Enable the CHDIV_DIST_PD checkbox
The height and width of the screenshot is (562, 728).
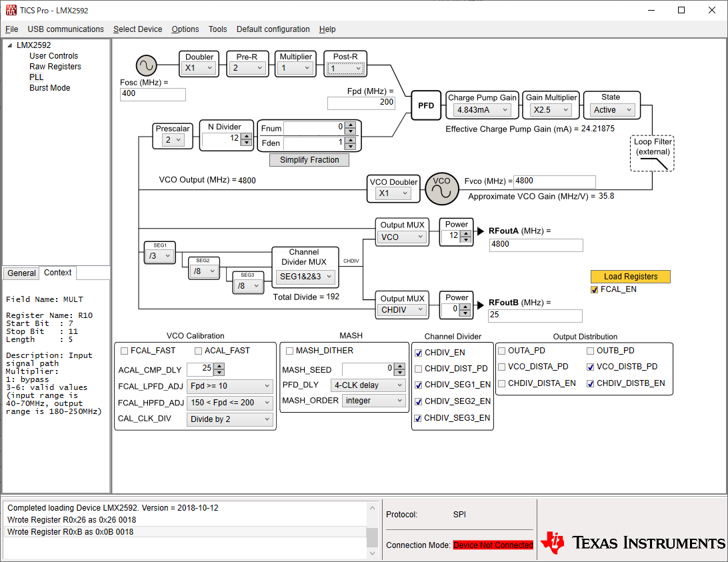click(418, 369)
